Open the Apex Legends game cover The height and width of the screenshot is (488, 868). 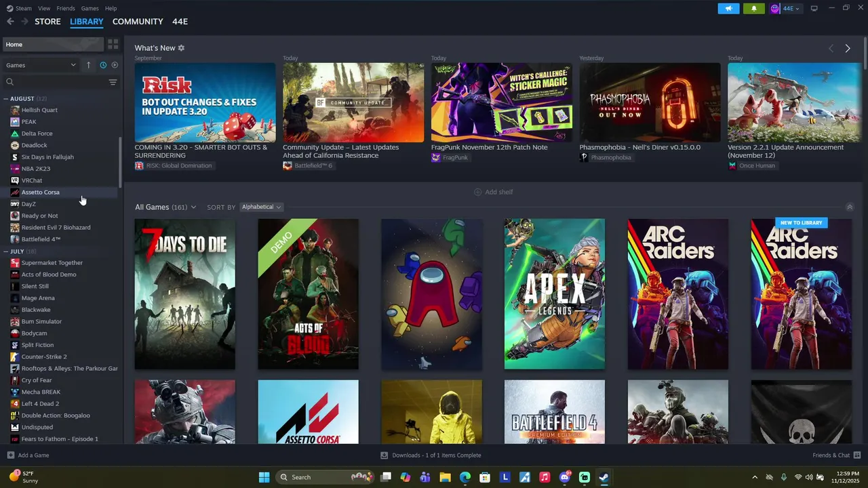pyautogui.click(x=554, y=294)
